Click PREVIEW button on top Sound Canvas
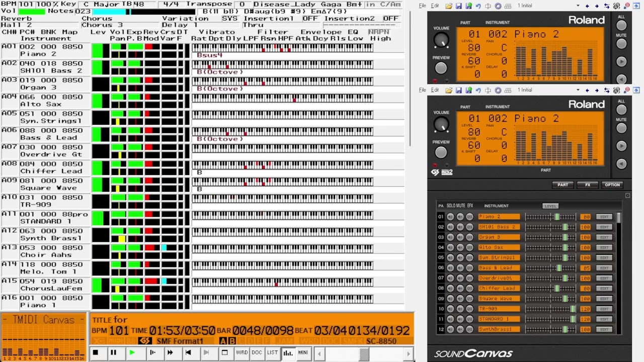644x362 pixels. point(441,68)
